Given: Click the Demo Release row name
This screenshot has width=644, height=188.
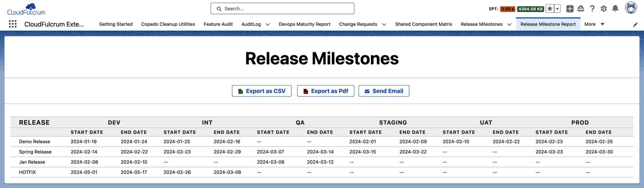Looking at the screenshot, I should pyautogui.click(x=34, y=142).
